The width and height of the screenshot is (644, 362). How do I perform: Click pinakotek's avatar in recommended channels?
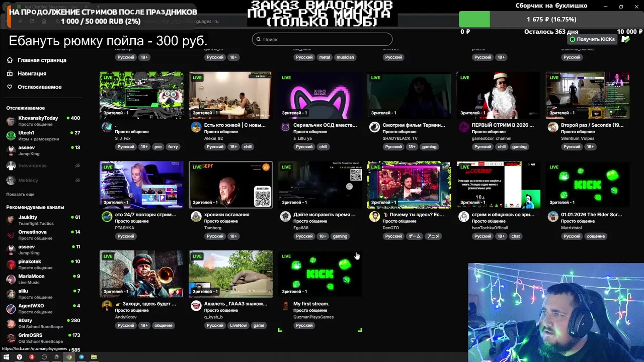(11, 264)
